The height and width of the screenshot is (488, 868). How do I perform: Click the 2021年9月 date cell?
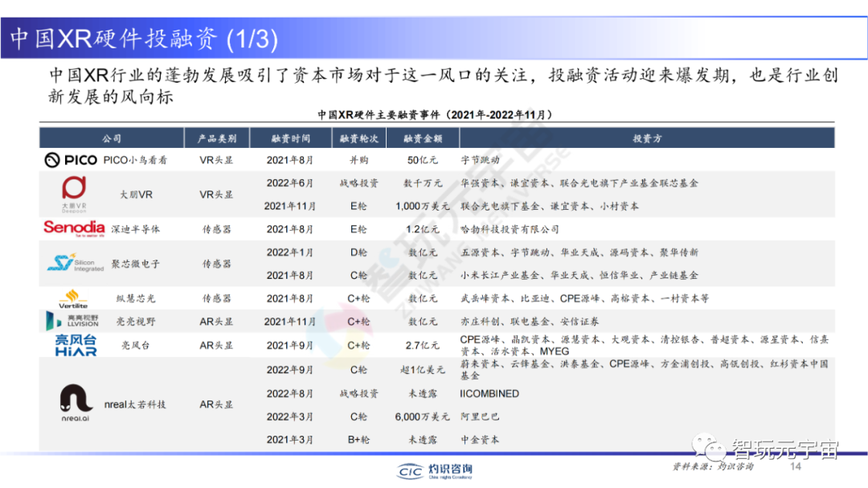[290, 345]
